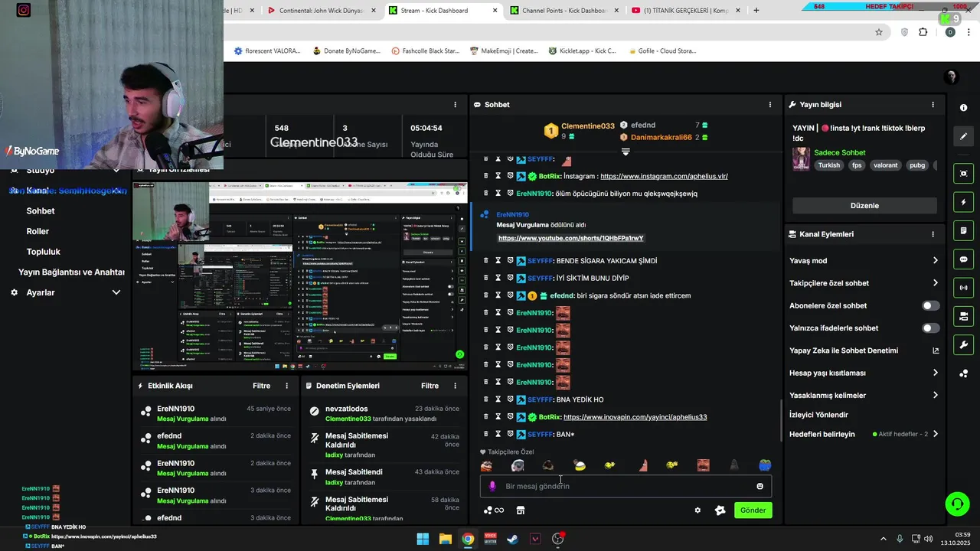Open Denetim Eylemleri three-dot menu
The width and height of the screenshot is (980, 551).
[455, 386]
